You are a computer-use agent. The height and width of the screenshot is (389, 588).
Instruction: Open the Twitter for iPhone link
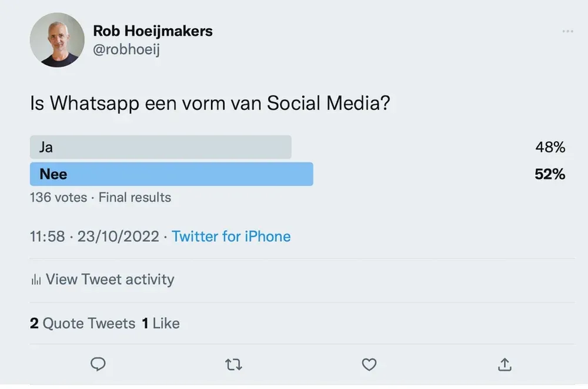click(230, 236)
